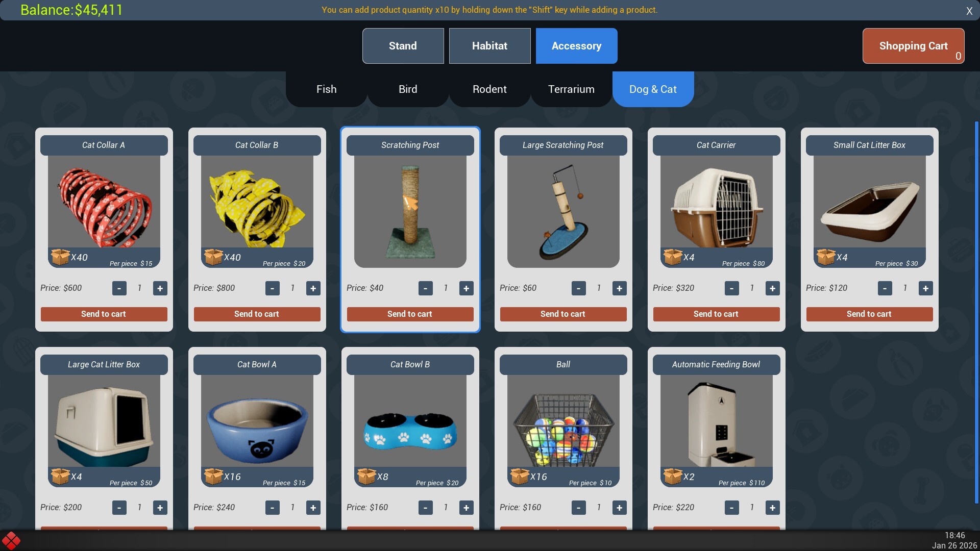Switch to the Habitat tab

click(x=489, y=45)
